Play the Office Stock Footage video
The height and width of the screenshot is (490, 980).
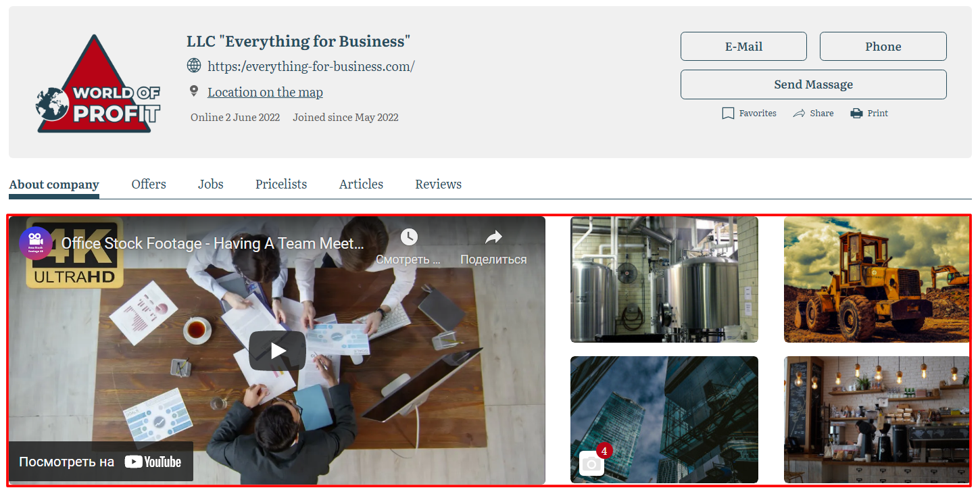tap(277, 350)
